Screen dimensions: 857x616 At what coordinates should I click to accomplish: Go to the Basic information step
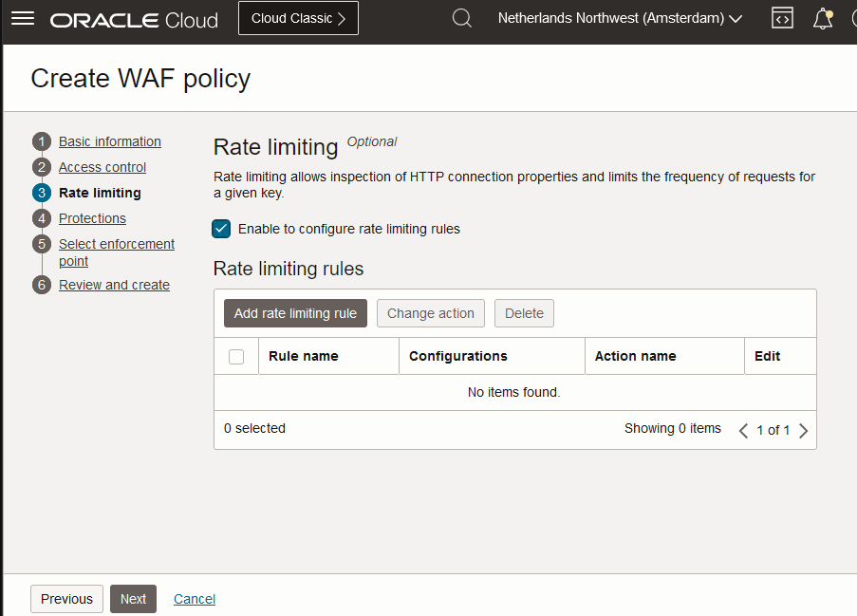click(110, 141)
